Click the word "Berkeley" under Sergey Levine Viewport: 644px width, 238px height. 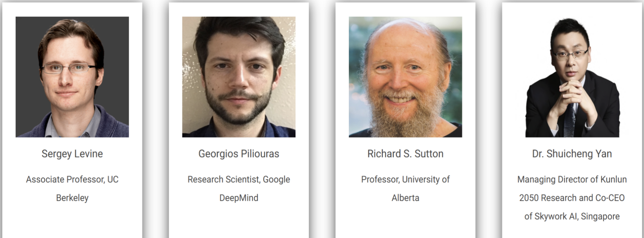pyautogui.click(x=72, y=198)
